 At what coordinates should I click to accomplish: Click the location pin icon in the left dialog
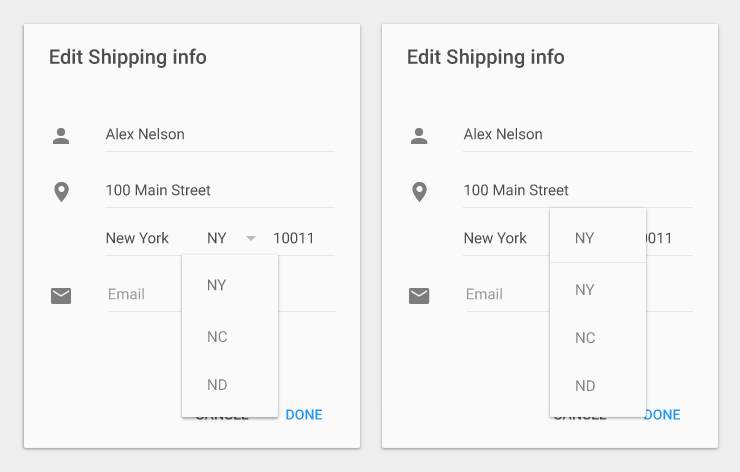[x=61, y=191]
